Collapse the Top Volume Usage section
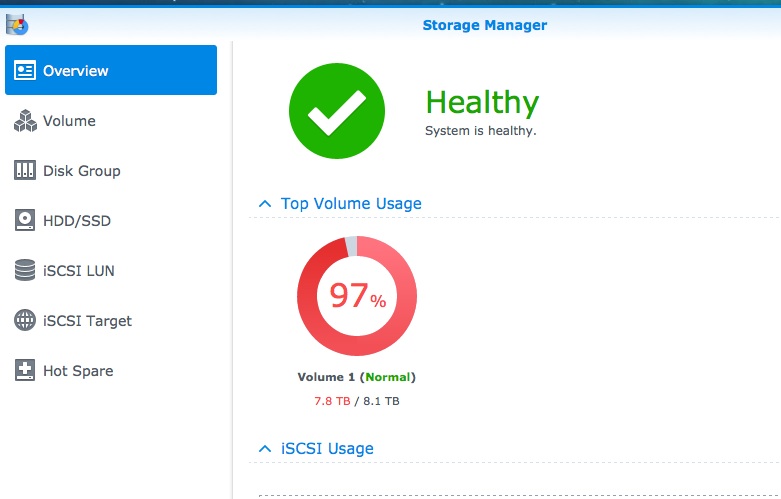Viewport: 781px width, 499px height. tap(265, 204)
